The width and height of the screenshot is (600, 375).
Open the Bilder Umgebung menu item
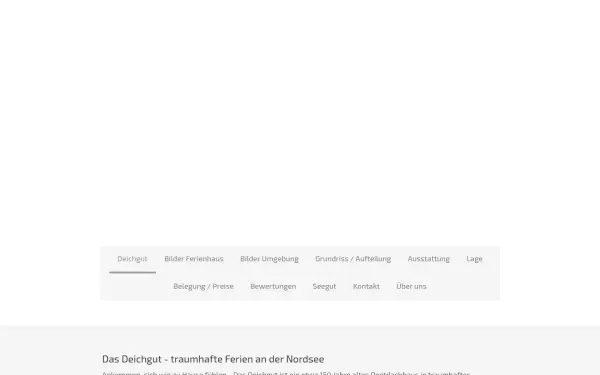pyautogui.click(x=269, y=259)
